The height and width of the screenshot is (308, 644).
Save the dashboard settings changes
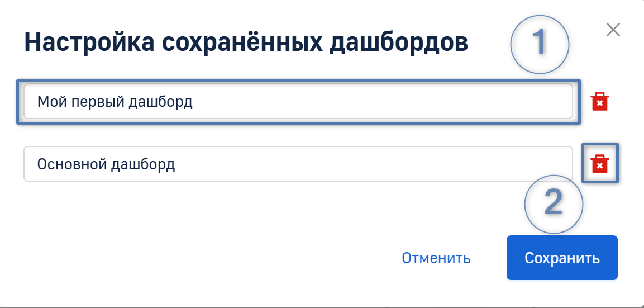pos(561,258)
